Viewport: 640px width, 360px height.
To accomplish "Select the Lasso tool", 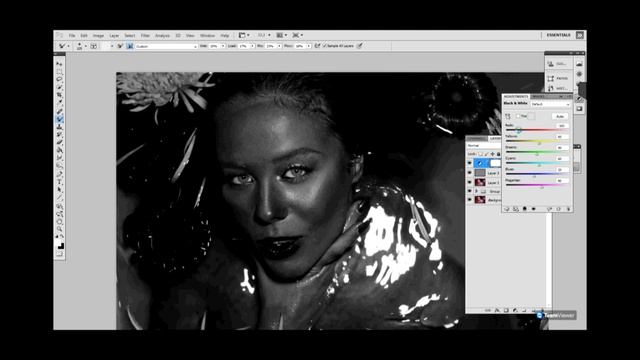I will point(60,79).
